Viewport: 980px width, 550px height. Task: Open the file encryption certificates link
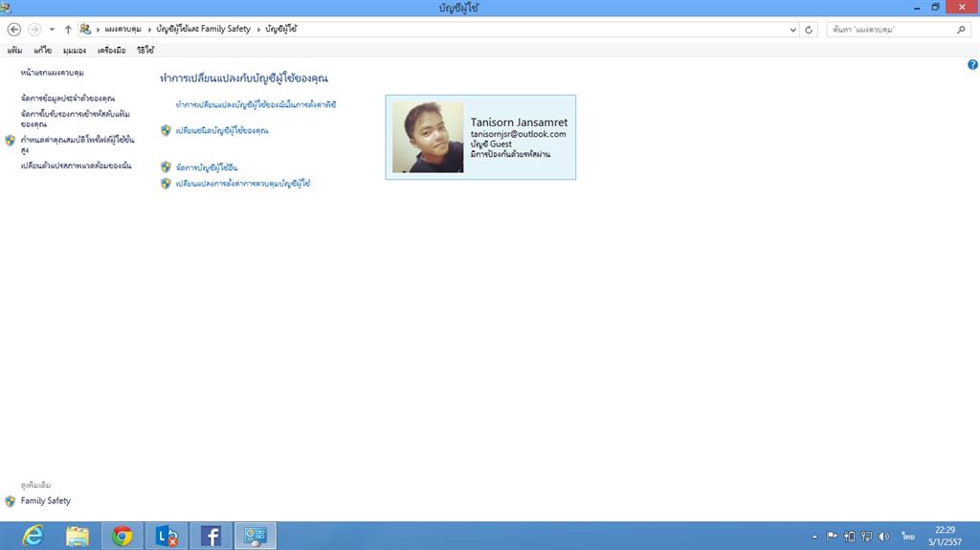point(75,119)
